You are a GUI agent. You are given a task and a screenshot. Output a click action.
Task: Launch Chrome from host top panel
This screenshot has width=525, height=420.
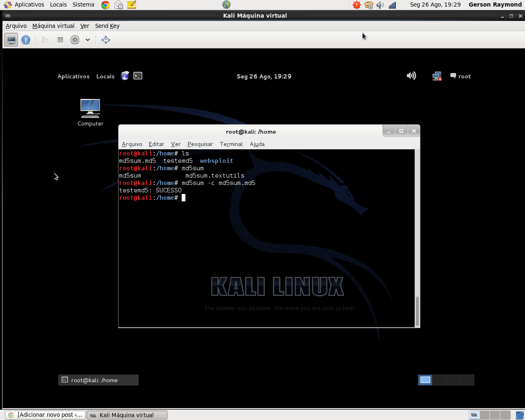(x=105, y=5)
